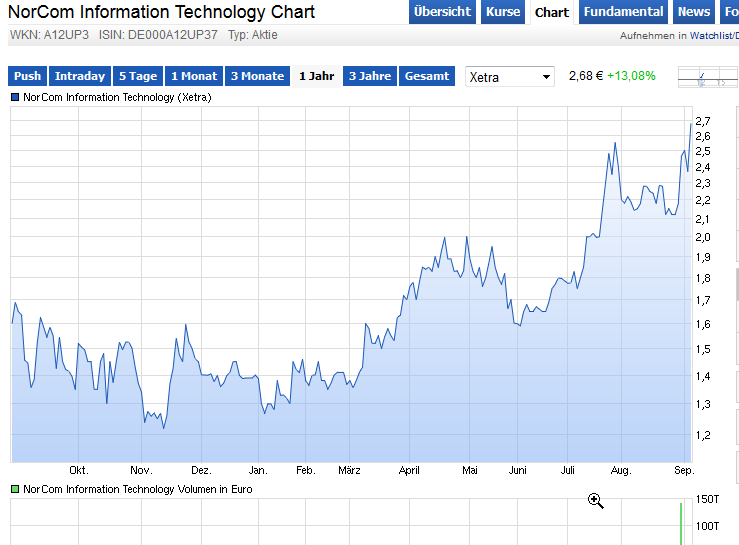Screen dimensions: 739x545
Task: Click the +13,08% change value
Action: [631, 76]
